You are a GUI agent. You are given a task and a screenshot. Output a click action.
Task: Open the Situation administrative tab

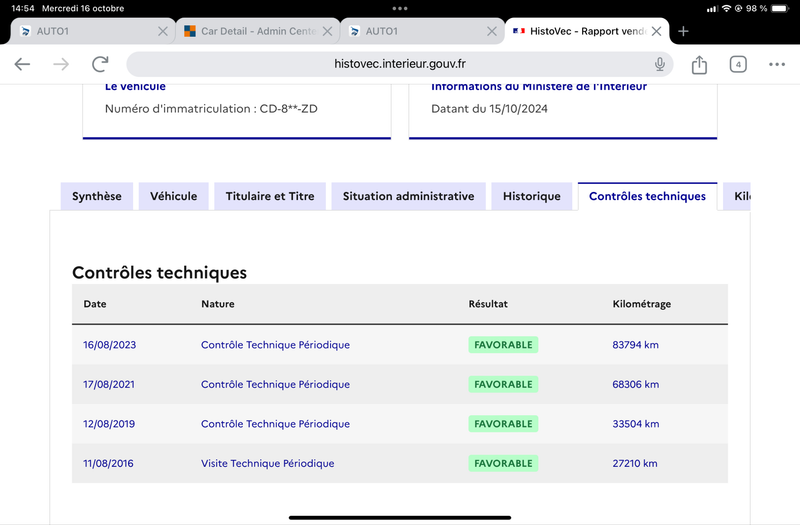pos(408,196)
